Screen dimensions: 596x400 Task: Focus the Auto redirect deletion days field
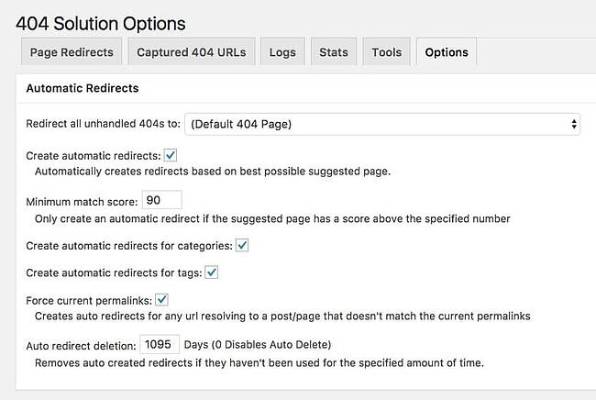tap(160, 344)
